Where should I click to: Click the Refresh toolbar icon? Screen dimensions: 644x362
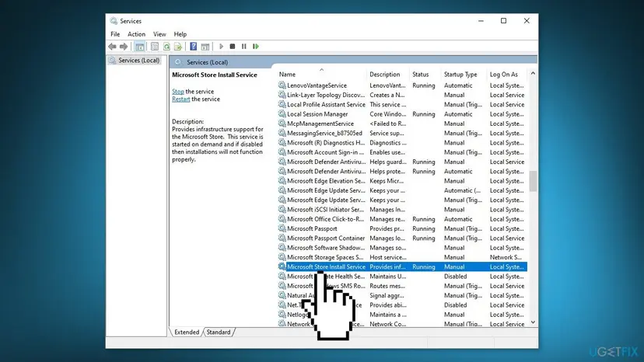(166, 47)
